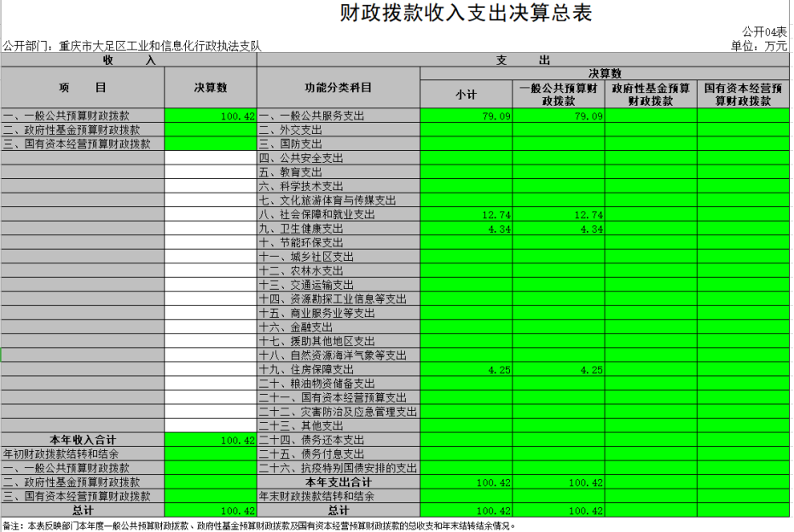Select the 三、国有资本经营预算财政拨款 item near the top
Image resolution: width=794 pixels, height=532 pixels.
tap(83, 144)
